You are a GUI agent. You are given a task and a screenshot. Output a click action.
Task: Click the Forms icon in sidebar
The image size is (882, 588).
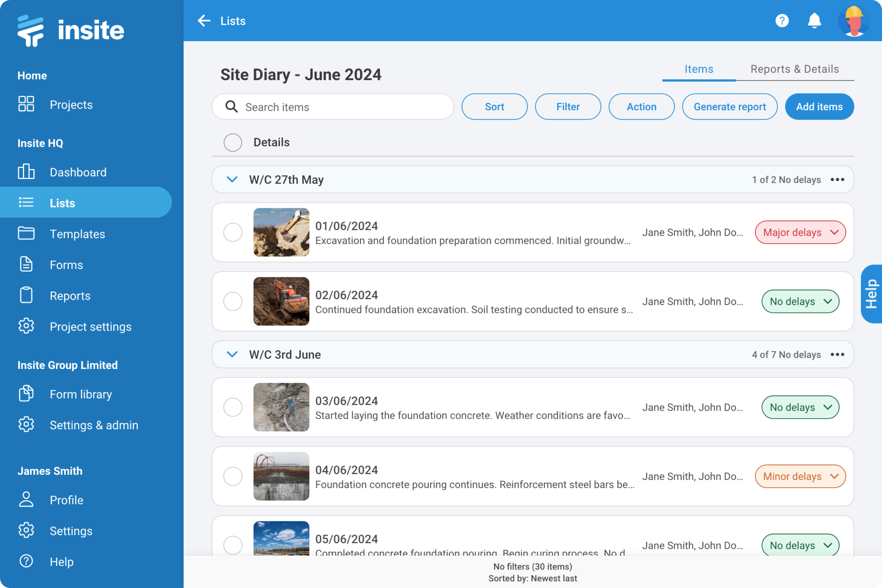[26, 265]
